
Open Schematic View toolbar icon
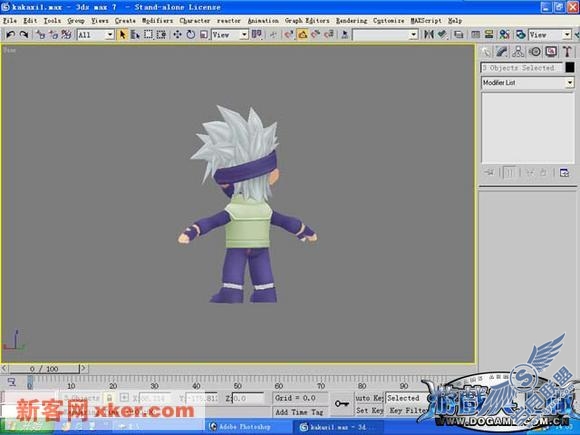[489, 35]
